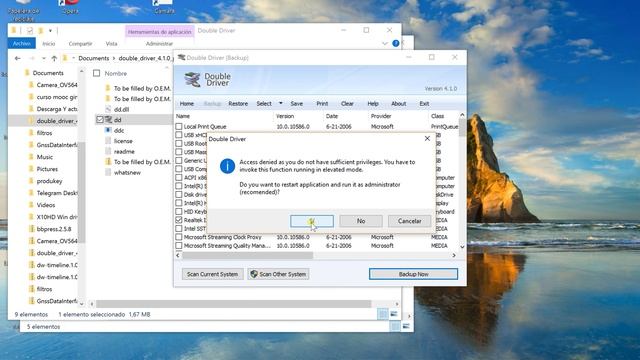This screenshot has height=360, width=640.
Task: Open the Camara desktop shortcut
Action: [x=164, y=7]
